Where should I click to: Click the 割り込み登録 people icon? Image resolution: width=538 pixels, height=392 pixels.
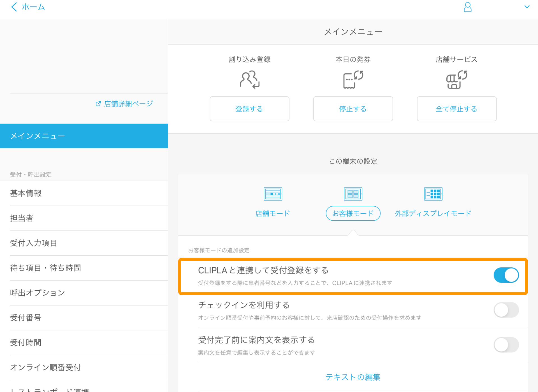pyautogui.click(x=249, y=80)
